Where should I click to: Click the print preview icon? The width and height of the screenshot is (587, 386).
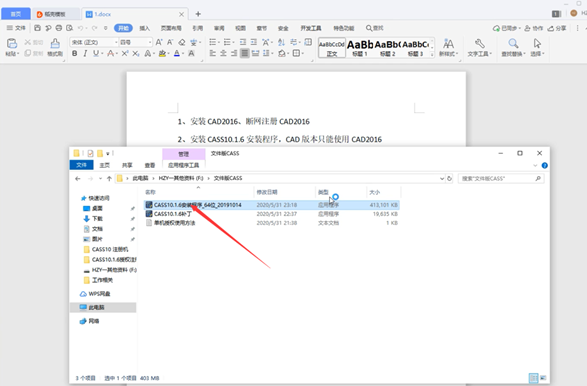(69, 28)
